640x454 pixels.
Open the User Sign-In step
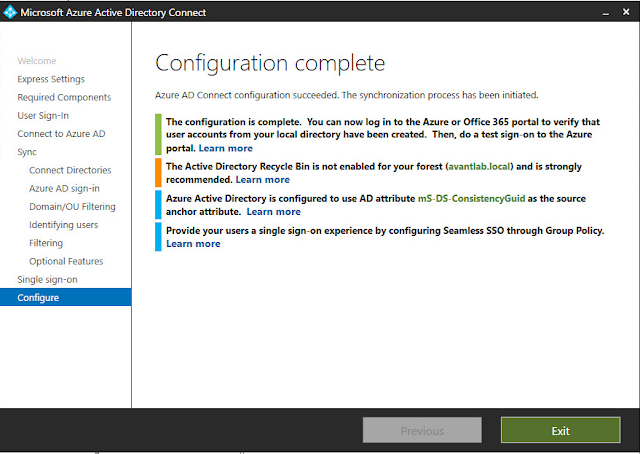[x=43, y=116]
